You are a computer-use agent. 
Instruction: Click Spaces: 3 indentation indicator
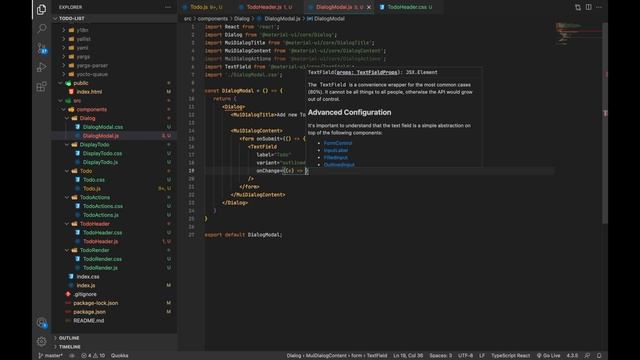point(440,356)
